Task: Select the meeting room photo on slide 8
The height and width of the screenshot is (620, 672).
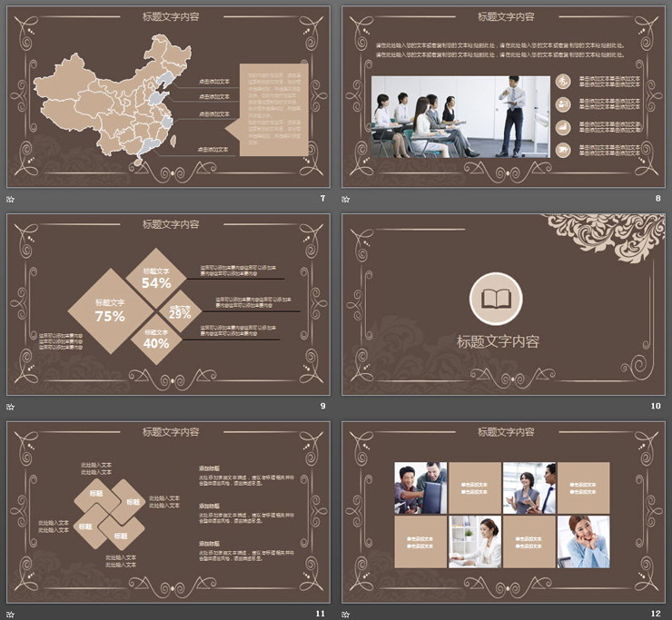Action: [x=460, y=116]
